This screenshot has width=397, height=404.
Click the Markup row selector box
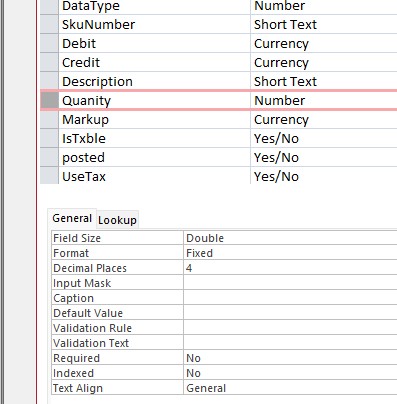point(49,119)
